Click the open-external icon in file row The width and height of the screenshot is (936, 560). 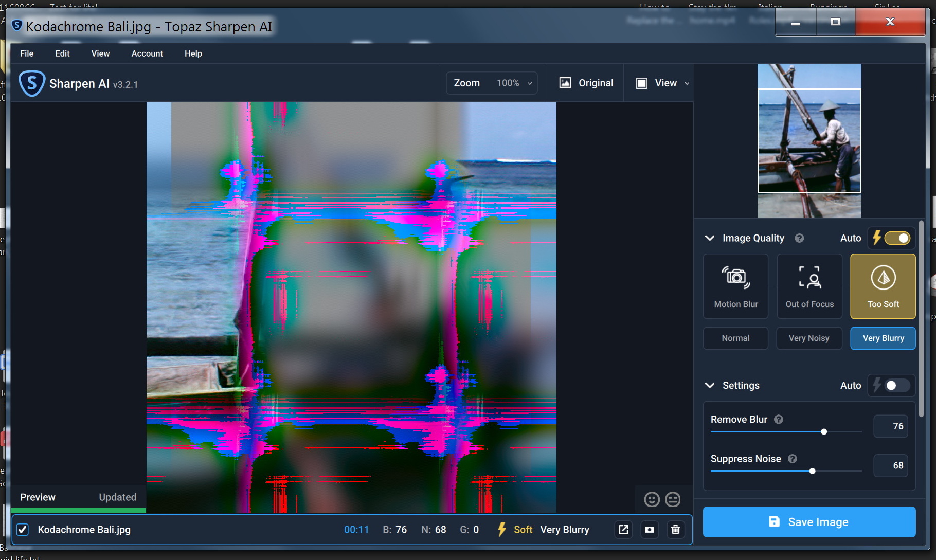click(x=623, y=530)
